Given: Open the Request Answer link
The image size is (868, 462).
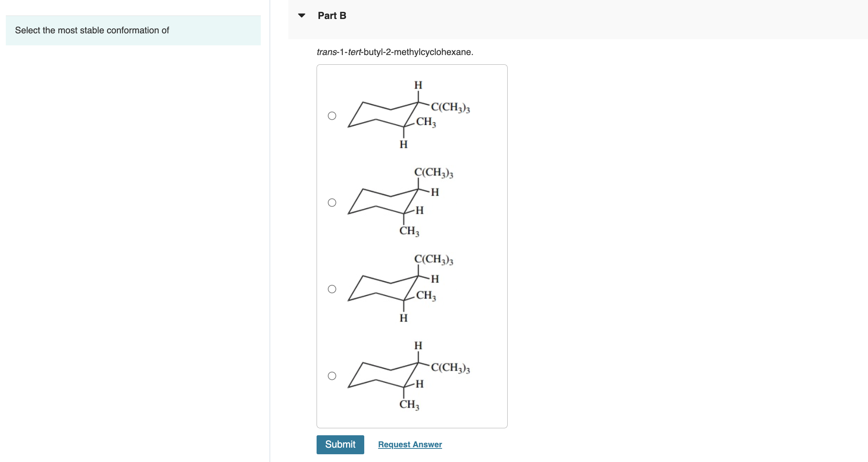Looking at the screenshot, I should pos(410,445).
